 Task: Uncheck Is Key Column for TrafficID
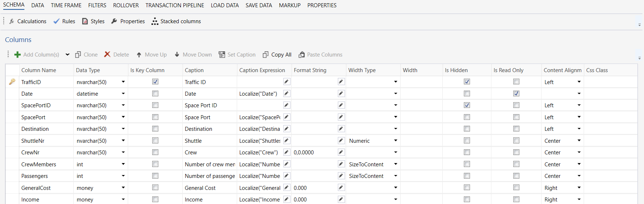tap(155, 82)
